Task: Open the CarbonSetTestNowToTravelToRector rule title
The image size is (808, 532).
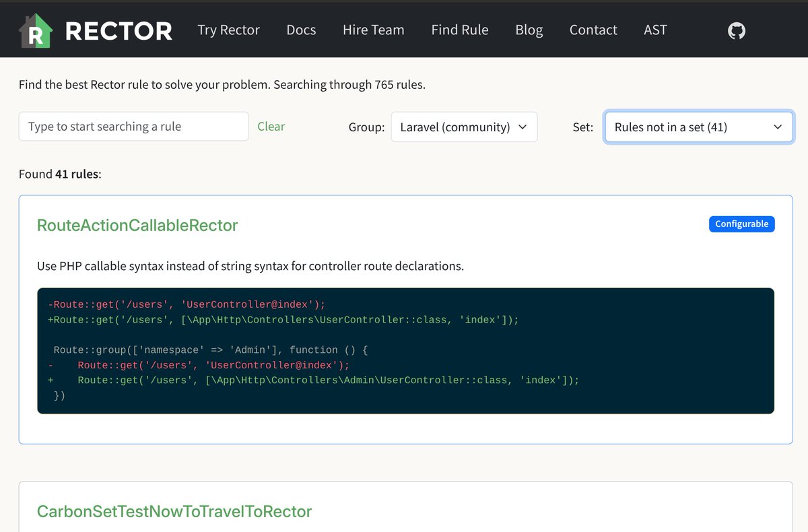Action: pyautogui.click(x=174, y=511)
